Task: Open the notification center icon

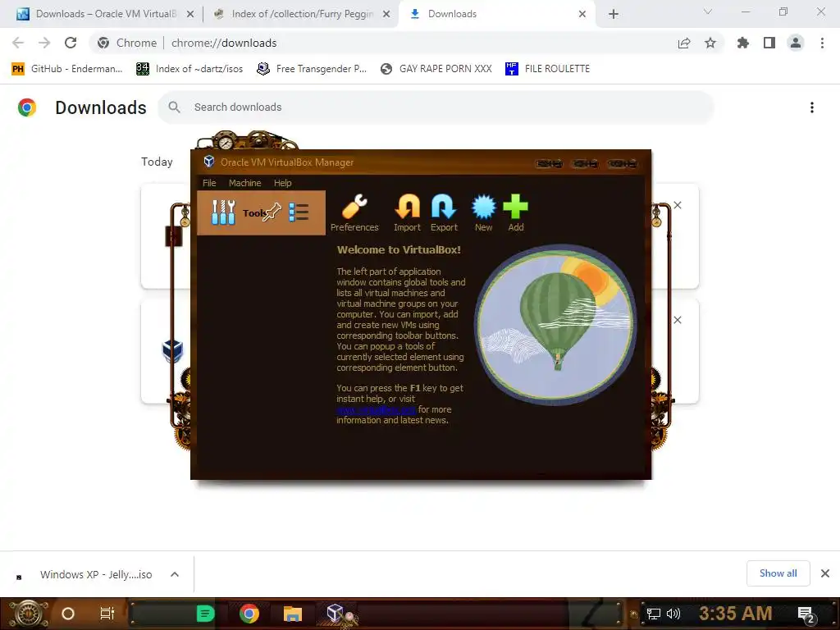Action: [806, 614]
